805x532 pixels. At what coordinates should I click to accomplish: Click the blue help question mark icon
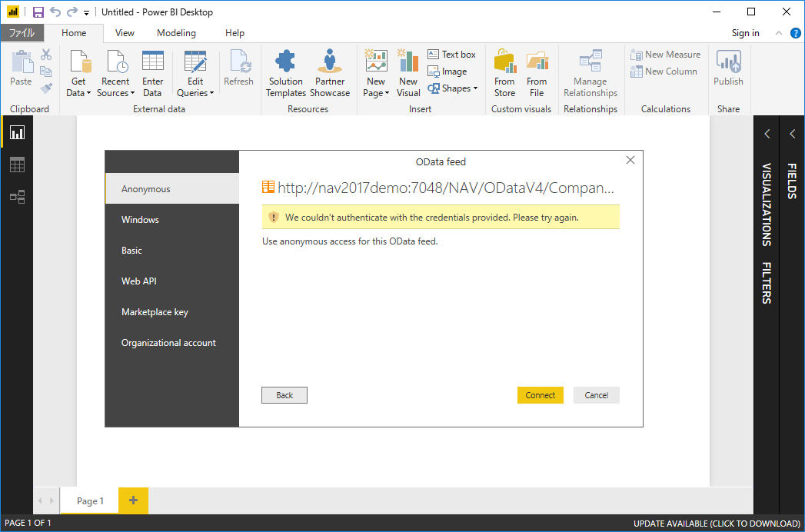(x=796, y=33)
